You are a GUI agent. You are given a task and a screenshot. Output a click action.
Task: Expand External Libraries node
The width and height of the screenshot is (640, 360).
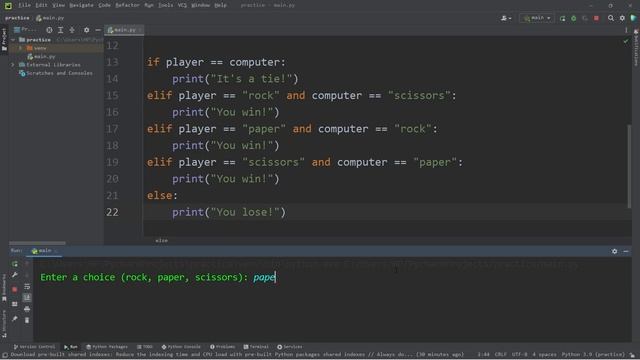point(13,65)
